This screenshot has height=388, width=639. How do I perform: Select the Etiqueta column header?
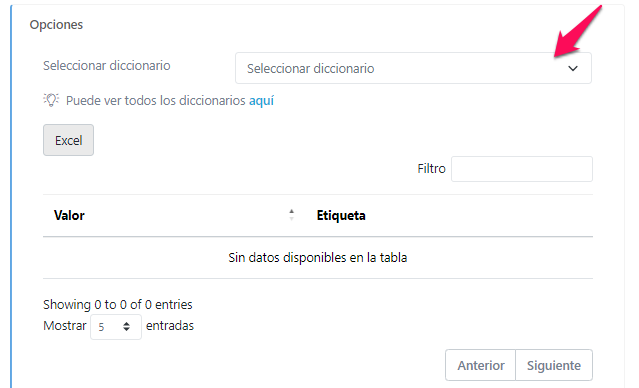[x=341, y=215]
